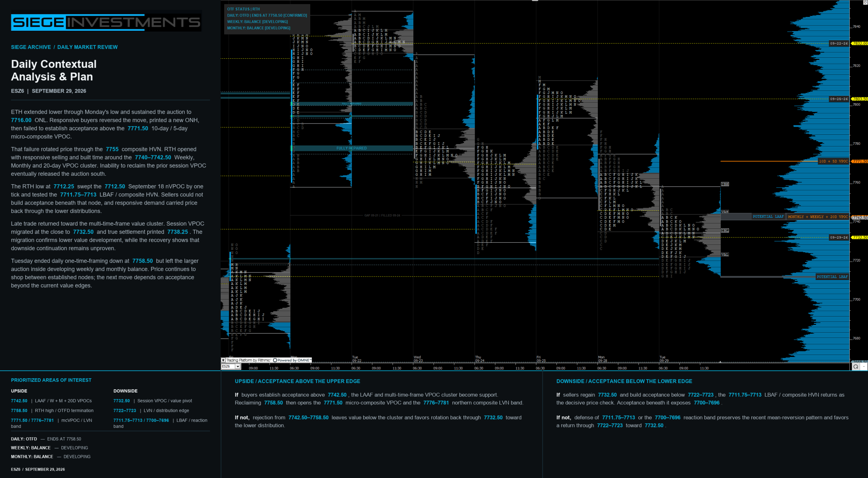The height and width of the screenshot is (478, 868).
Task: Click the small circle icon at chart top-right corner
Action: click(x=865, y=2)
